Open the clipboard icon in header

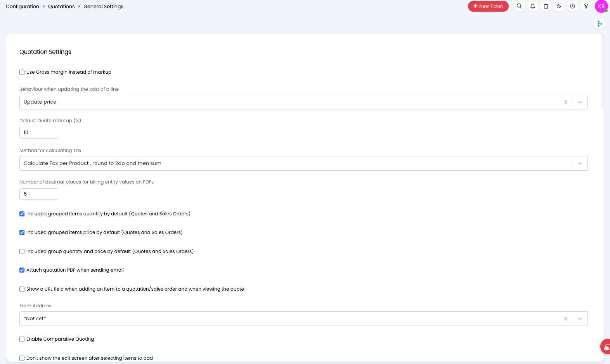[x=546, y=6]
